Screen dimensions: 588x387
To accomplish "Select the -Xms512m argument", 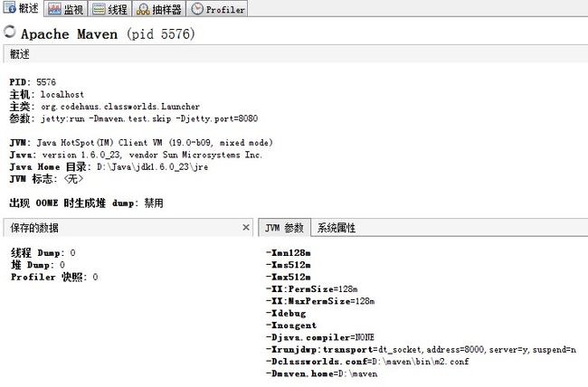I will [288, 265].
